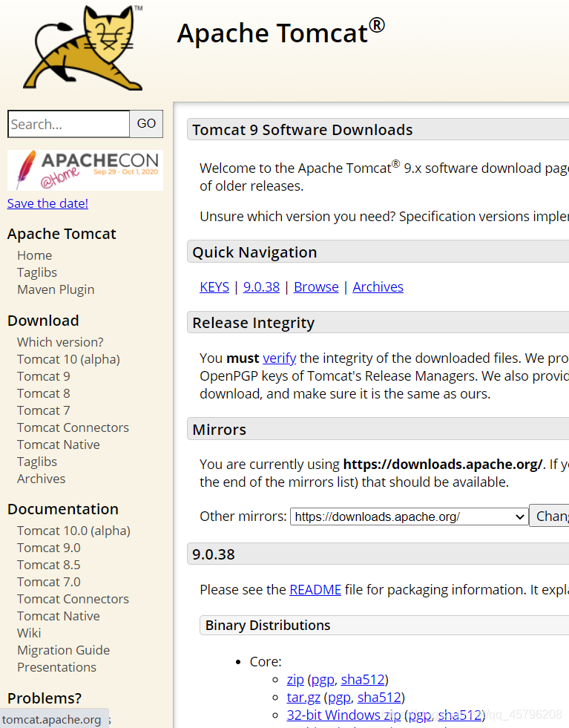Viewport: 569px width, 728px height.
Task: Open the verify integrity link
Action: tap(280, 358)
